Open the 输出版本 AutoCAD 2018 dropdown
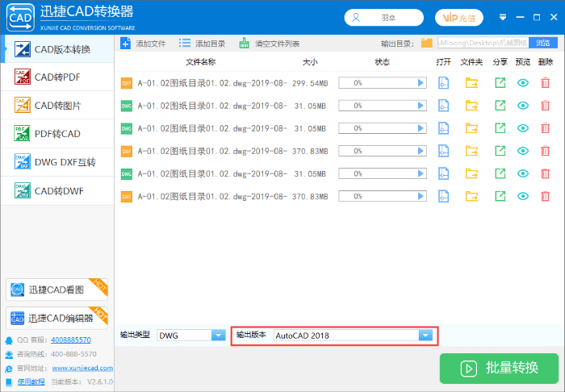Image resolution: width=565 pixels, height=392 pixels. [425, 335]
